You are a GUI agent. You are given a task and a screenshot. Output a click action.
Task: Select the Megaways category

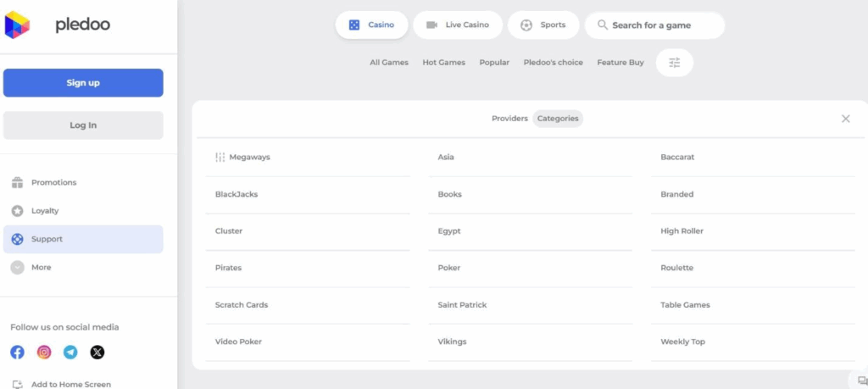[249, 157]
